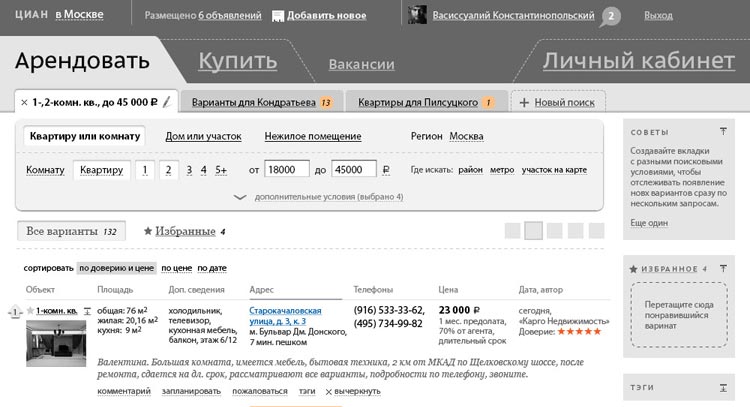Viewport: 750px width, 407px height.
Task: Click the × icon next to вычеркнуть
Action: pos(329,391)
